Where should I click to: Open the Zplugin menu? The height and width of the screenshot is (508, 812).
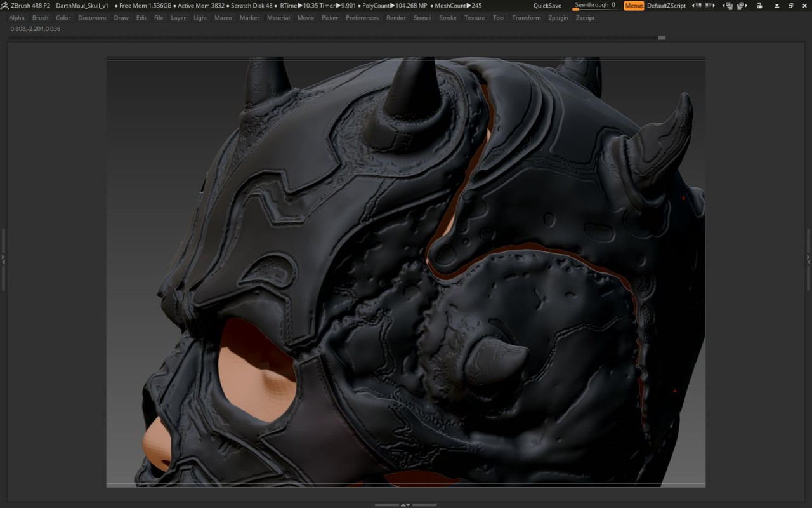[x=558, y=18]
